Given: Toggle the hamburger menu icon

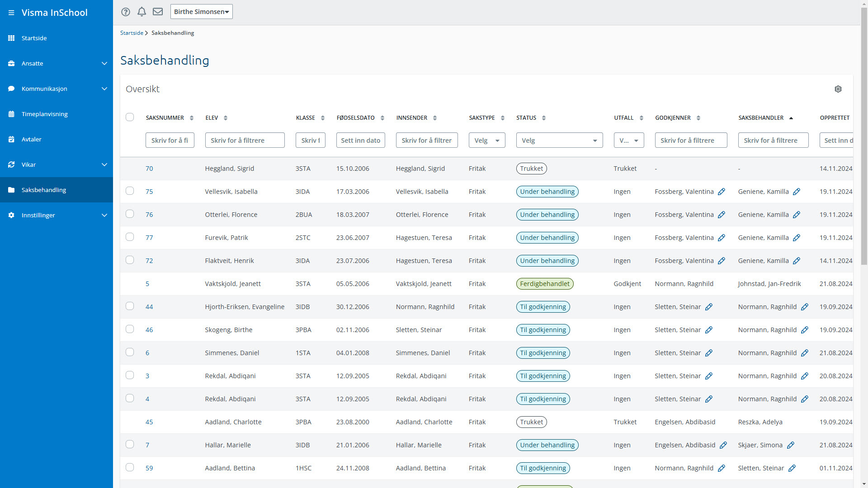Looking at the screenshot, I should coord(11,13).
